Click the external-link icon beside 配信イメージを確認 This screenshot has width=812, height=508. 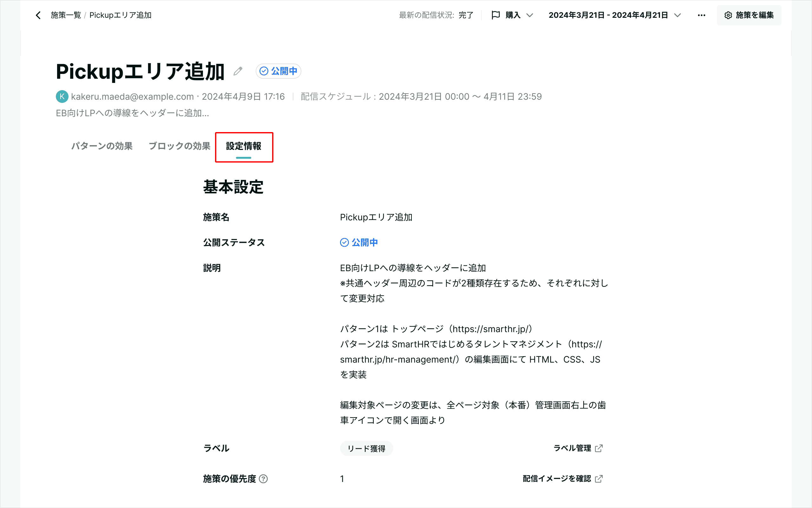tap(599, 479)
